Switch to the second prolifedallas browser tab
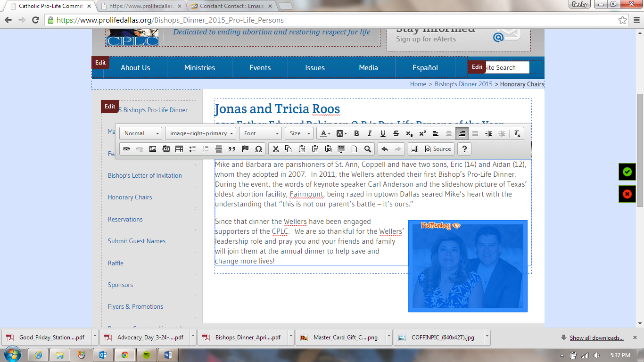This screenshot has width=644, height=362. [x=141, y=6]
